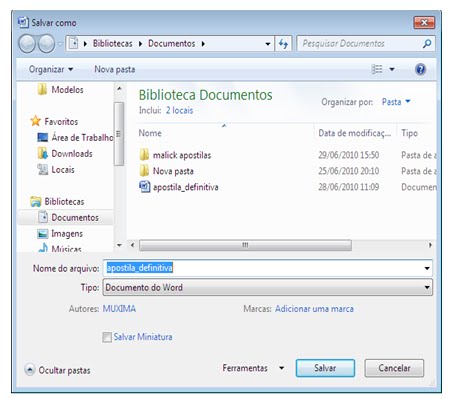Select Bibliotecas in the address path
This screenshot has height=399, width=452.
(112, 44)
